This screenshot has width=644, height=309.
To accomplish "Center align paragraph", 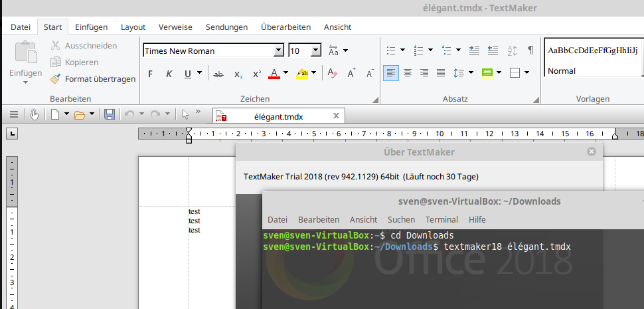I will pos(408,73).
